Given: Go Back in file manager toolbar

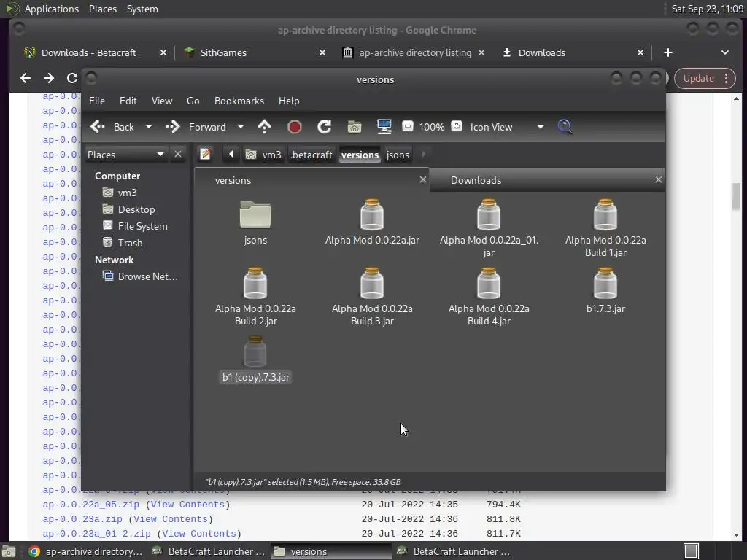Looking at the screenshot, I should (112, 127).
